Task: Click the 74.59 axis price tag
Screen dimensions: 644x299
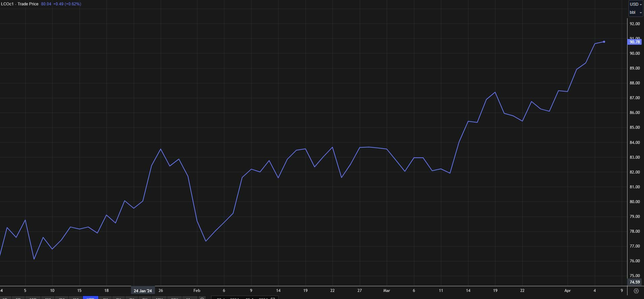Action: [635, 282]
